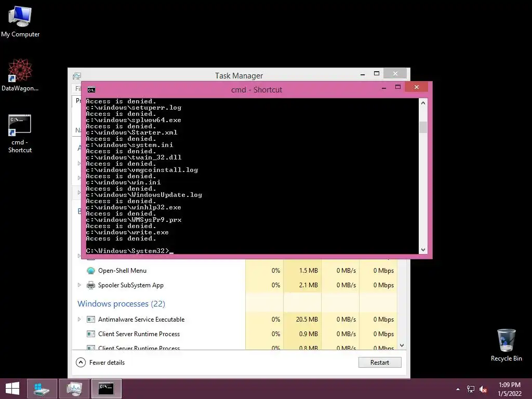Screen dimensions: 532x399
Task: Collapse with Fewer details toggle
Action: [100, 362]
